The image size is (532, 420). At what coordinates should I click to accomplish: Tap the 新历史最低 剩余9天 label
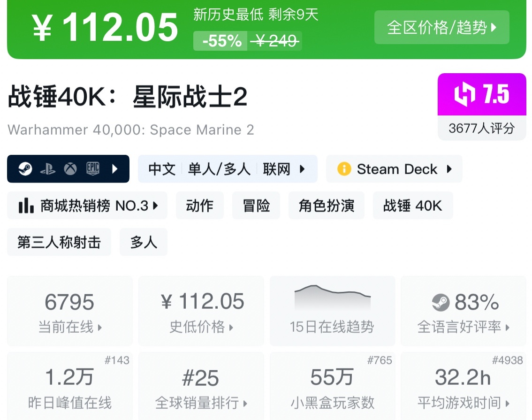click(256, 15)
